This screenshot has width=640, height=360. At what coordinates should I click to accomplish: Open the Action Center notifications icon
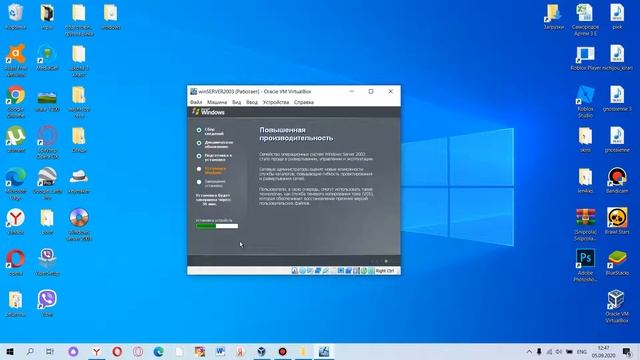tap(627, 351)
